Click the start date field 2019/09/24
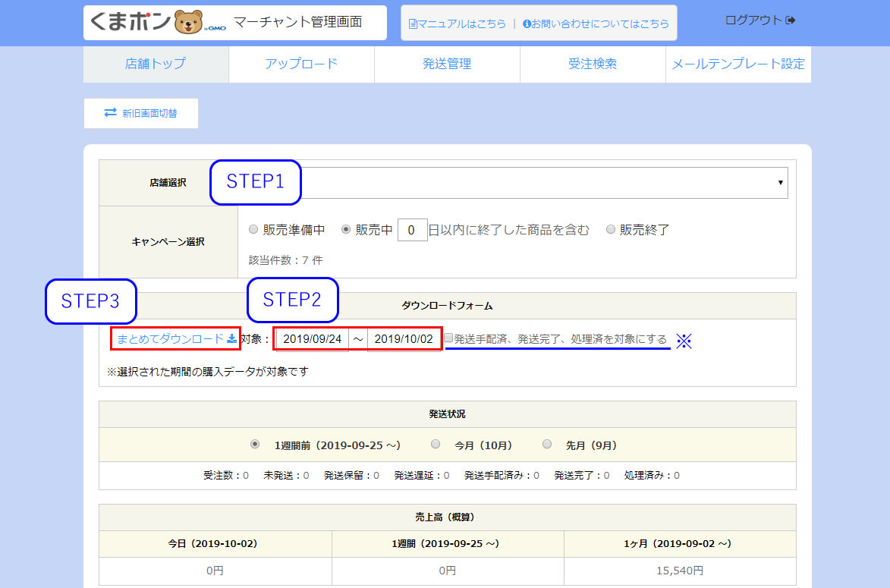The image size is (890, 588). [x=313, y=339]
